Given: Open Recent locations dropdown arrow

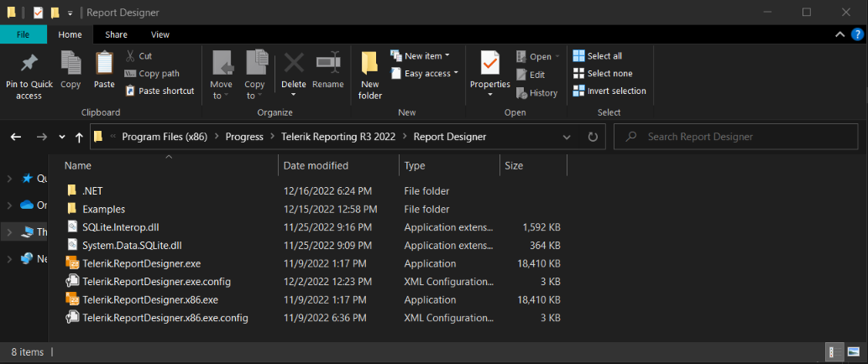Looking at the screenshot, I should (62, 137).
